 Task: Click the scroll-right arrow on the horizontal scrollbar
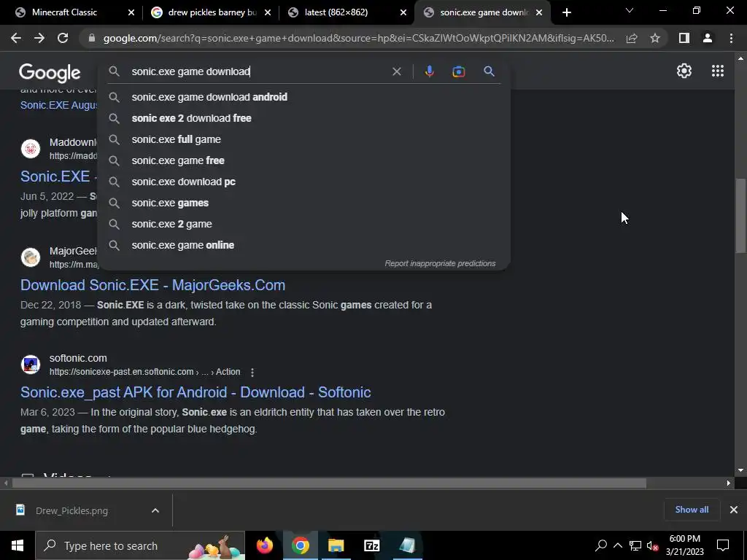[x=729, y=483]
